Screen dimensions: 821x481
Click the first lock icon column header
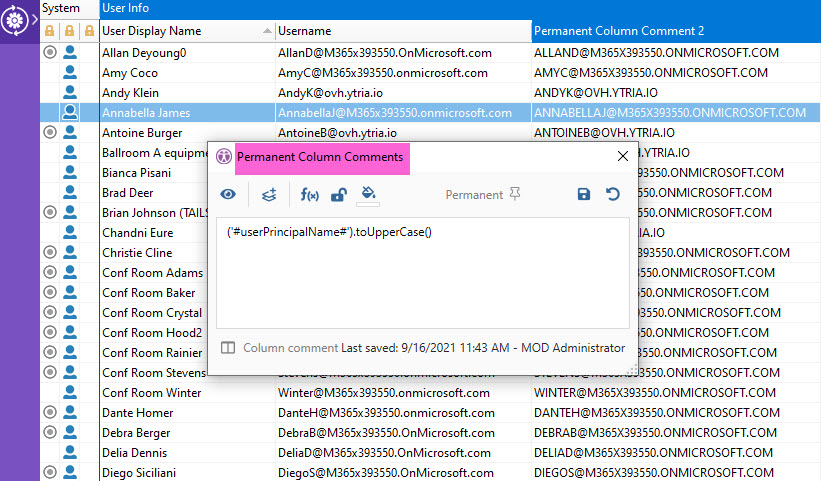pyautogui.click(x=50, y=31)
